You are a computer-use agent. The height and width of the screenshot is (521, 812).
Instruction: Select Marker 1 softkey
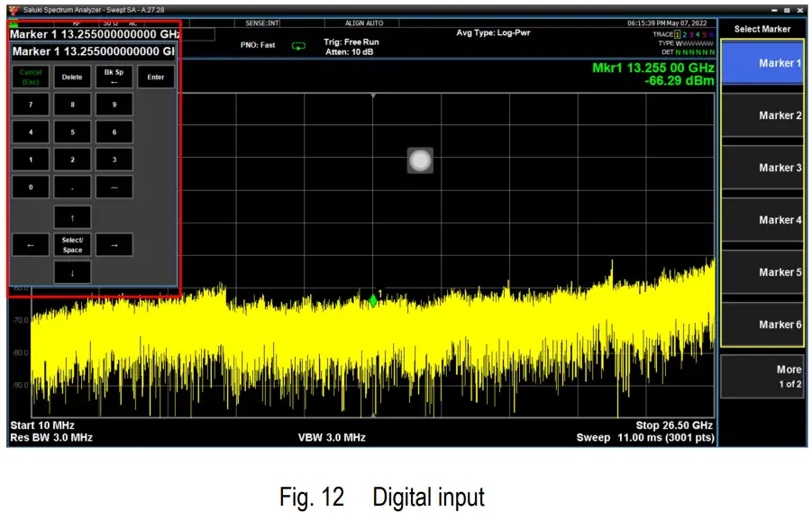(x=762, y=63)
